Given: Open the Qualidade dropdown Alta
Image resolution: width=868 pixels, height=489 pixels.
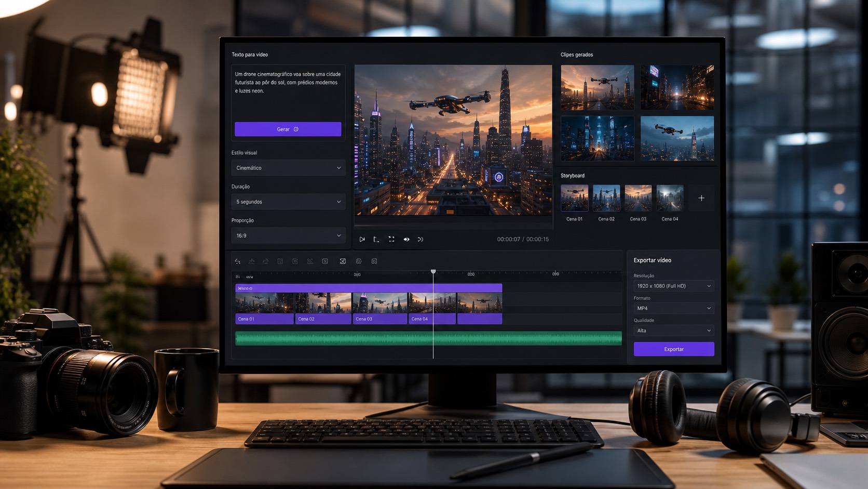Looking at the screenshot, I should click(x=674, y=331).
